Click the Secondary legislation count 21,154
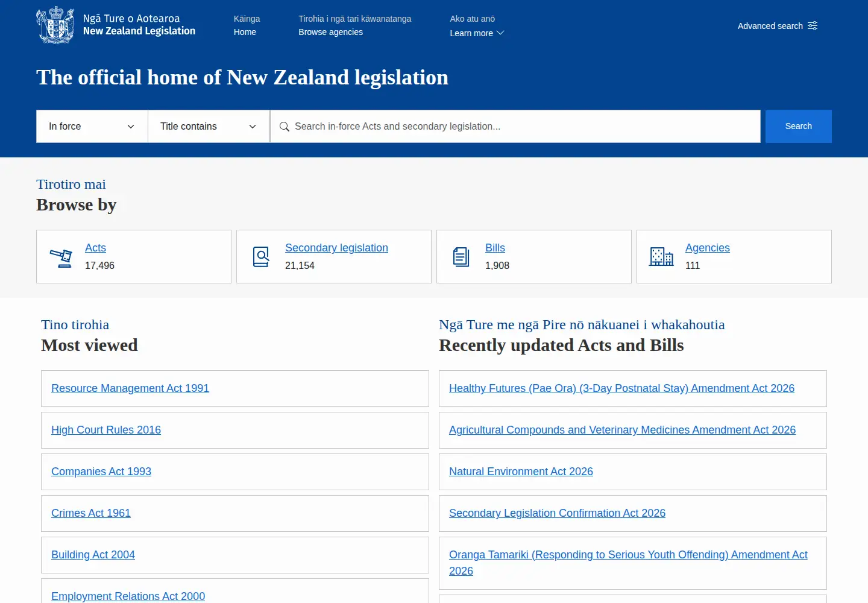Viewport: 868px width, 603px height. 300,265
